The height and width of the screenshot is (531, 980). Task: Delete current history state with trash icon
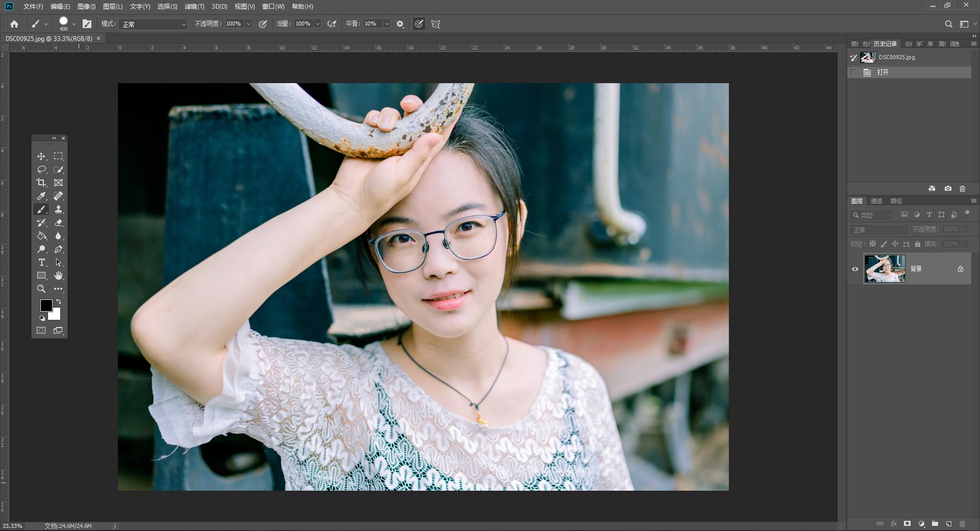963,188
